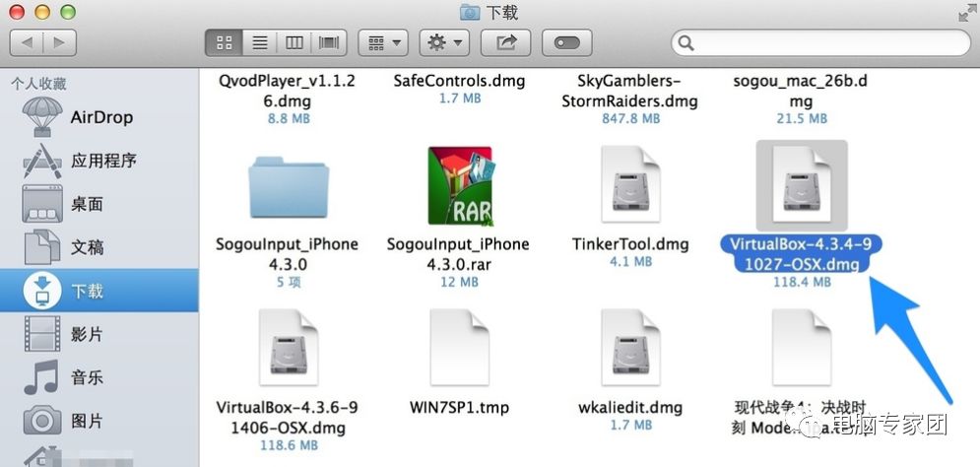Click the TinkerTool.dmg file name label
This screenshot has height=467, width=980.
[x=630, y=243]
